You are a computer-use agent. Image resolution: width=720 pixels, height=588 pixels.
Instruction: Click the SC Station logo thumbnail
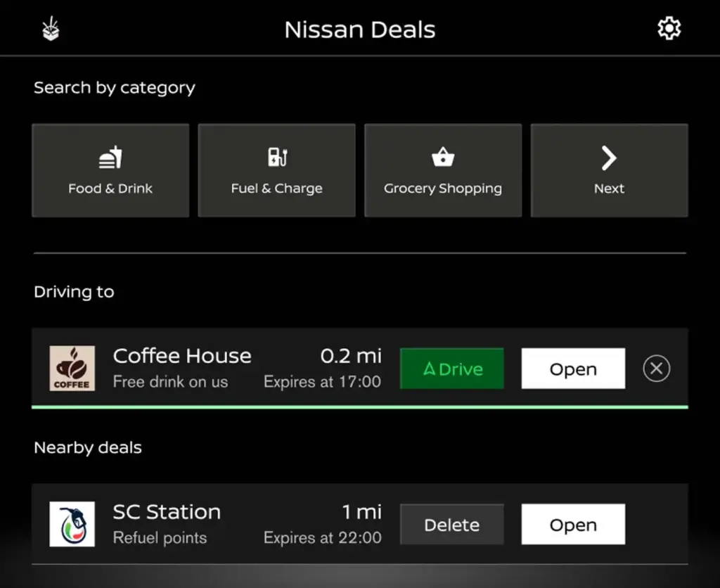pos(72,524)
